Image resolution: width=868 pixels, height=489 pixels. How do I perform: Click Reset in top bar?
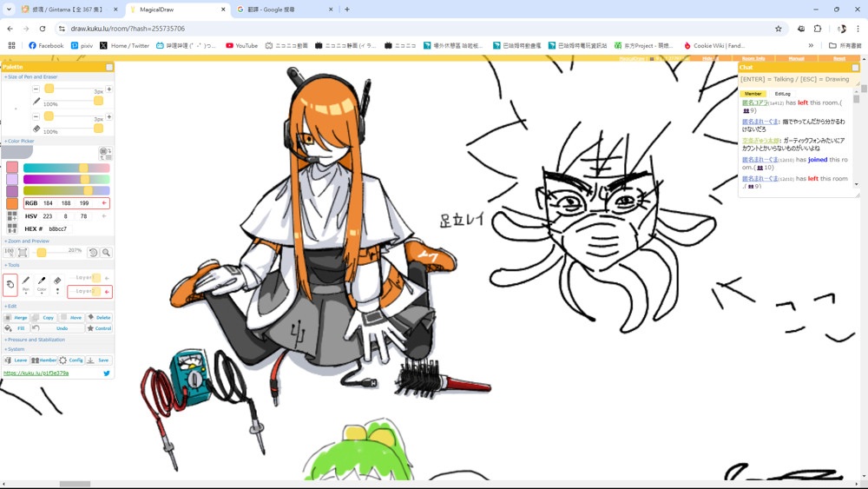(x=839, y=58)
